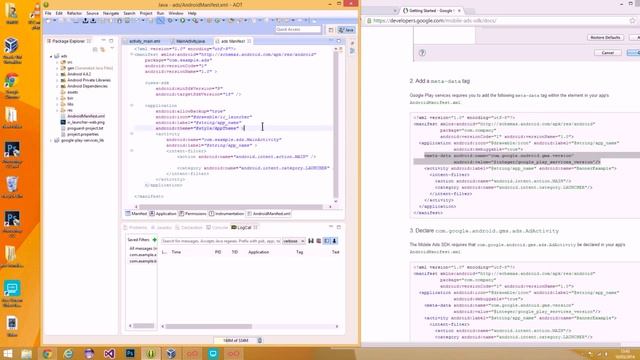Bookmark page with Chrome star icon
Viewport: 640px width, 360px height.
[x=633, y=20]
